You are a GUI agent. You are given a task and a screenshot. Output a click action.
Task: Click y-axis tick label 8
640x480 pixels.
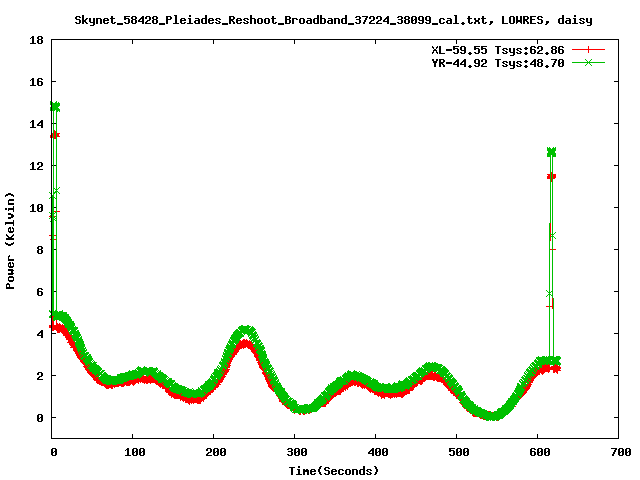pyautogui.click(x=40, y=250)
